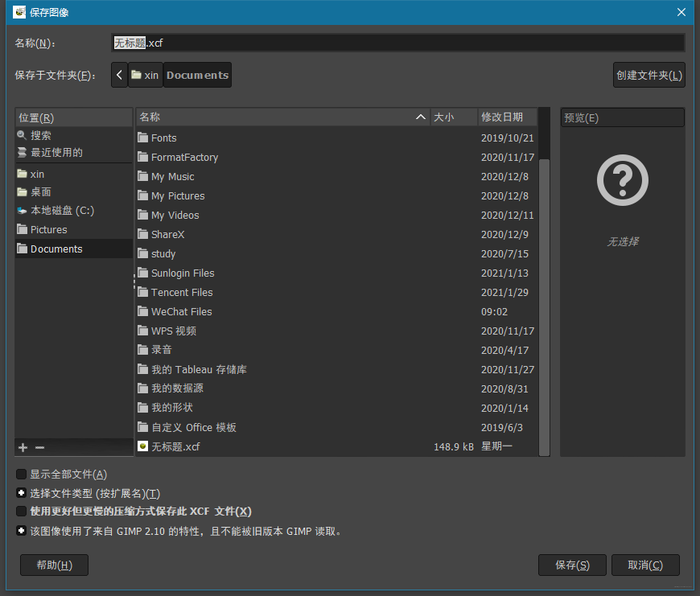This screenshot has width=700, height=596.
Task: Select Documents path breadcrumb button
Action: (x=197, y=75)
